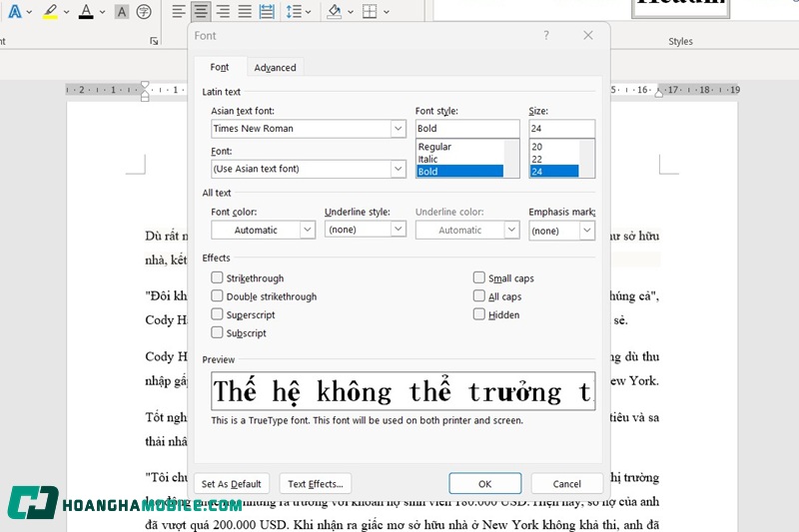Justify the paragraph text

coord(245,12)
